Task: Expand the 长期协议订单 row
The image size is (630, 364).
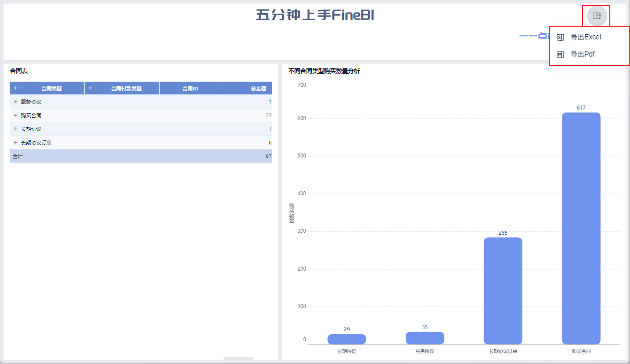Action: click(16, 143)
